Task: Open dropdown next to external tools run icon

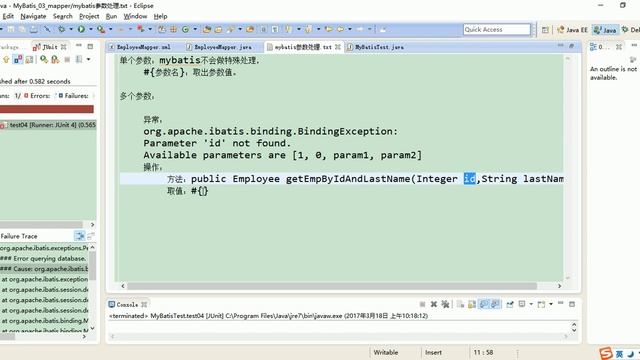Action: (x=110, y=29)
